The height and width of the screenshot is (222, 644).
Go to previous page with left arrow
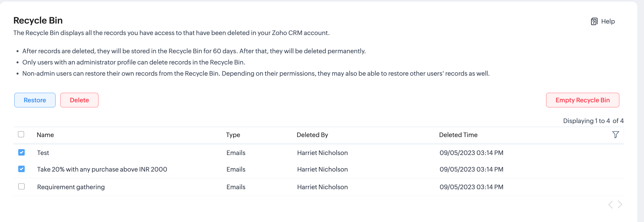(x=610, y=205)
